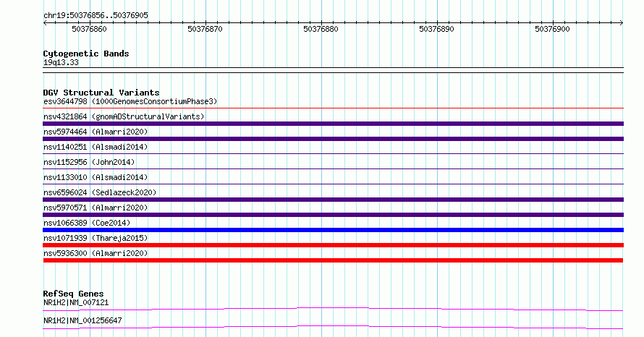Click the chr19:50376856..50376905 region label

coord(96,15)
